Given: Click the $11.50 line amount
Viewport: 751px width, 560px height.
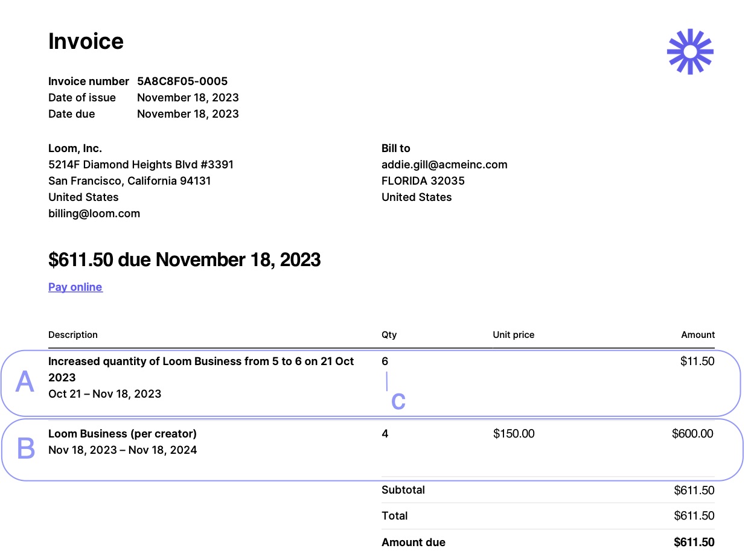Looking at the screenshot, I should pyautogui.click(x=697, y=362).
